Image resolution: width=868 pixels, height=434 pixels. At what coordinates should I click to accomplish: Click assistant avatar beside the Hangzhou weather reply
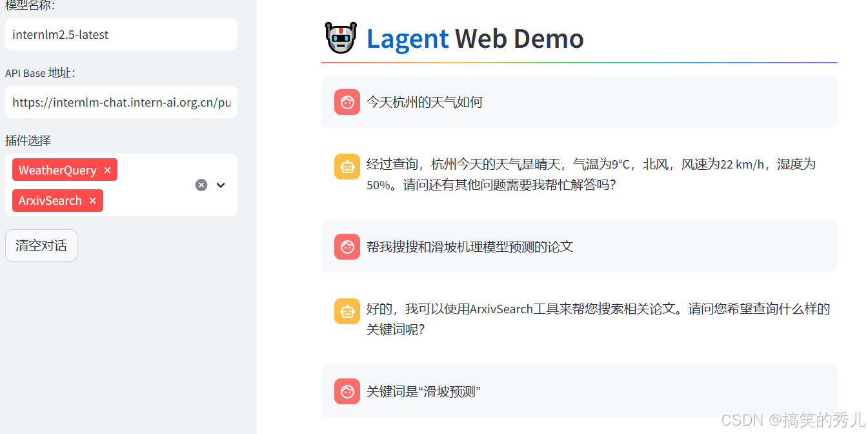coord(347,167)
